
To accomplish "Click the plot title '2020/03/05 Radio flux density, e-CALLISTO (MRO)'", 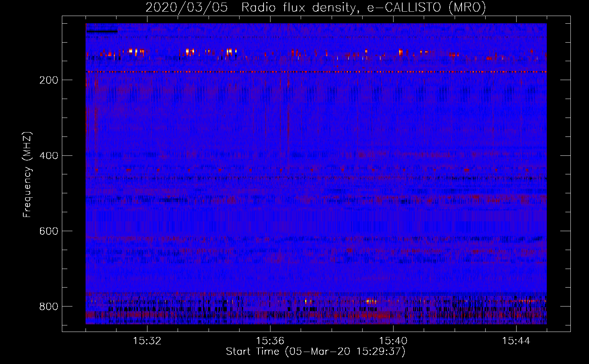I will point(316,7).
